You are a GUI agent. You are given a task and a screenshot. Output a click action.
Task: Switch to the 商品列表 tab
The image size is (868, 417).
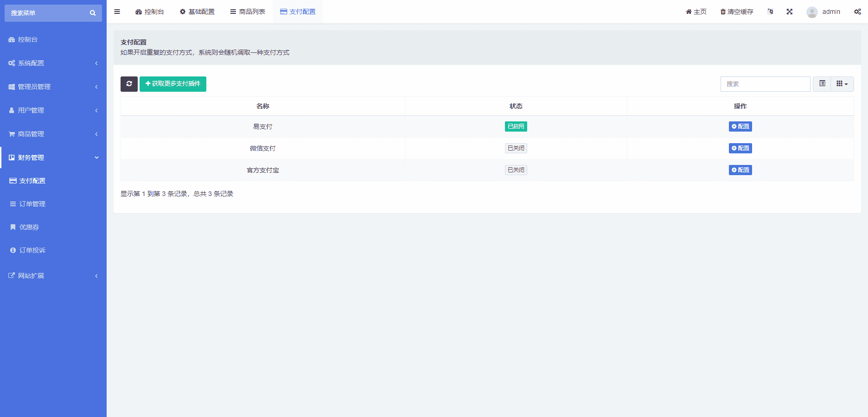tap(248, 12)
